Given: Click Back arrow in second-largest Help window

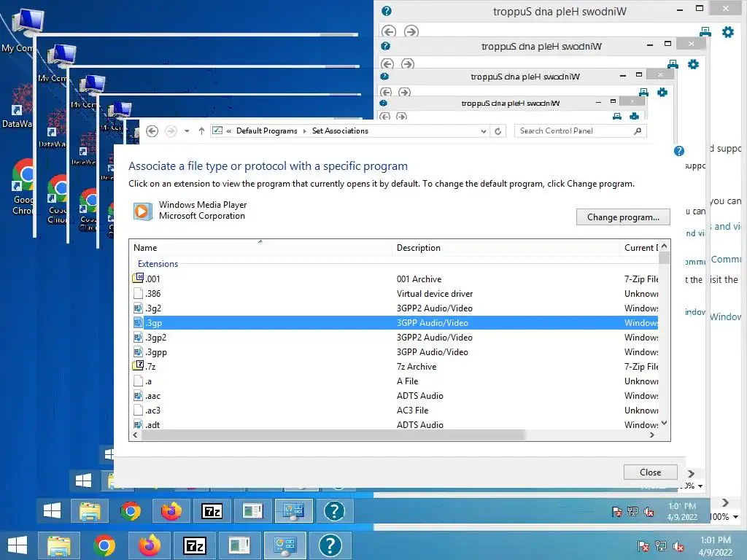Looking at the screenshot, I should (x=387, y=64).
